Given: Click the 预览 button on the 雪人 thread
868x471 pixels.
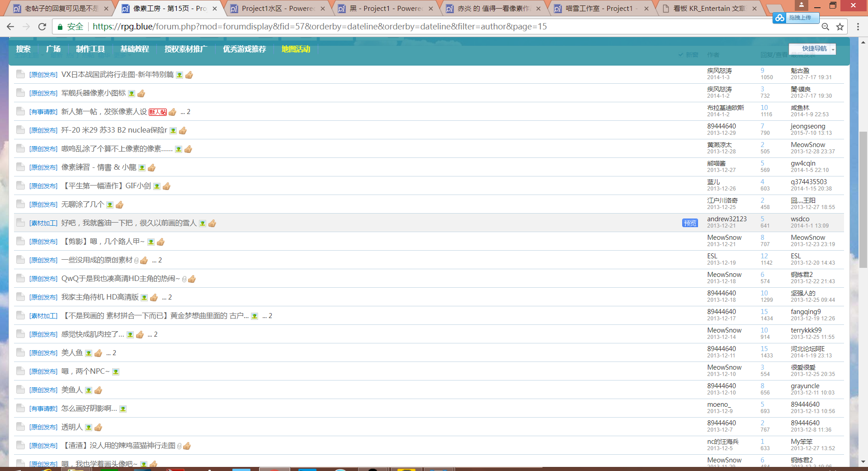Looking at the screenshot, I should coord(690,223).
